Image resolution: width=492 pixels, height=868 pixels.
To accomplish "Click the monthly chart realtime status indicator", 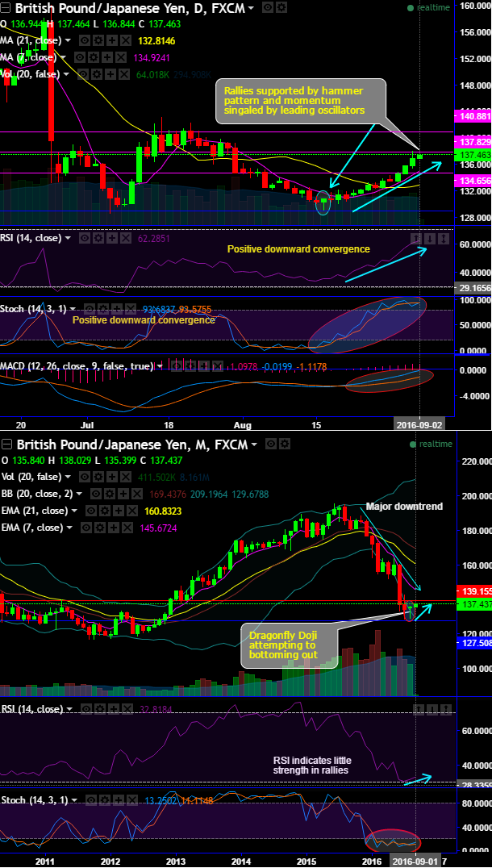I will click(x=431, y=444).
